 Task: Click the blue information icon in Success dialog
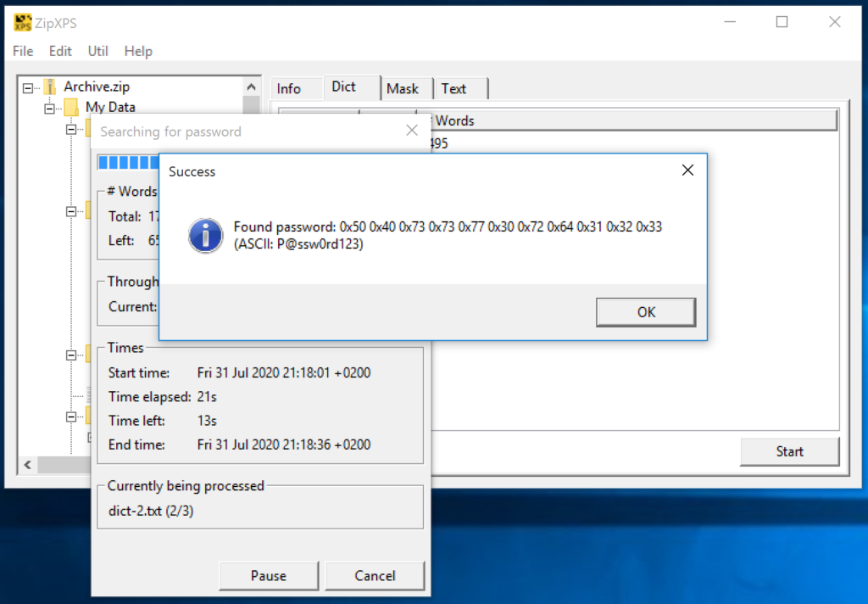204,235
